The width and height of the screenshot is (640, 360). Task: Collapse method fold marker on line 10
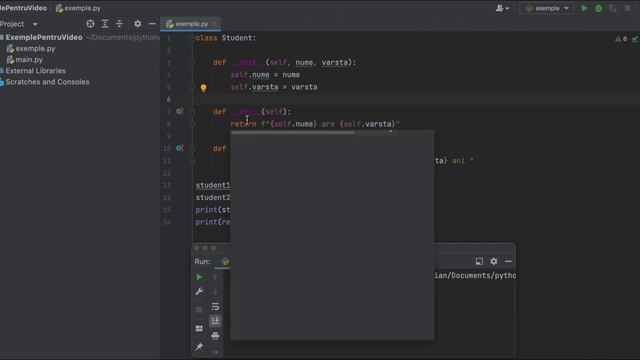(x=192, y=148)
